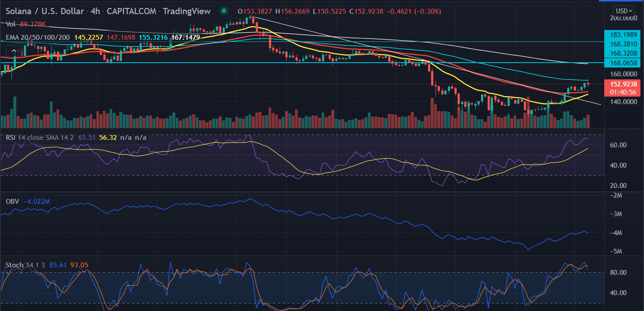
Task: Click the green market status dot
Action: 224,11
